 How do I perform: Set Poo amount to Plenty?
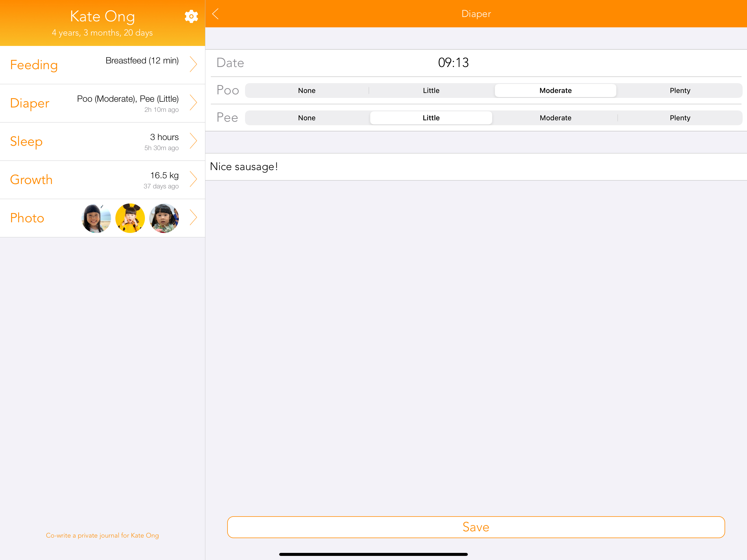(x=679, y=91)
